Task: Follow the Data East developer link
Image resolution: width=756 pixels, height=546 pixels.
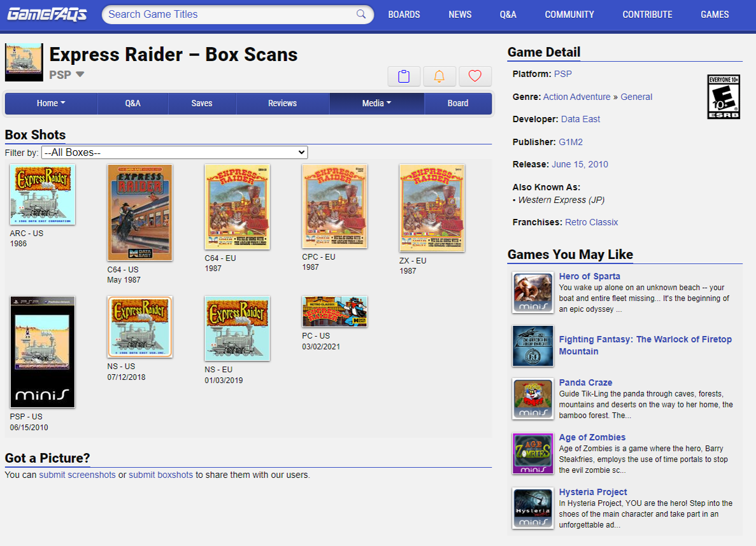Action: click(x=580, y=119)
